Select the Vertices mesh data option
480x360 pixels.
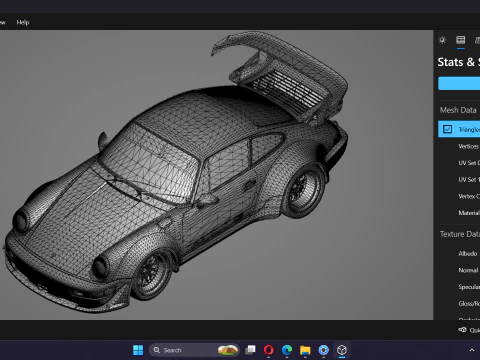[469, 146]
